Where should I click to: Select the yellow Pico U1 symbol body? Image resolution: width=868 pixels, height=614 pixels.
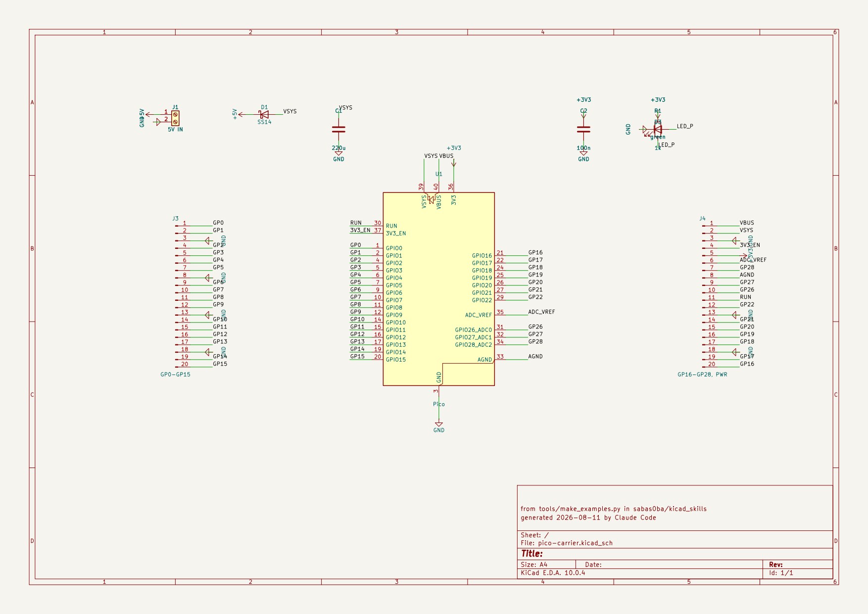pyautogui.click(x=438, y=289)
